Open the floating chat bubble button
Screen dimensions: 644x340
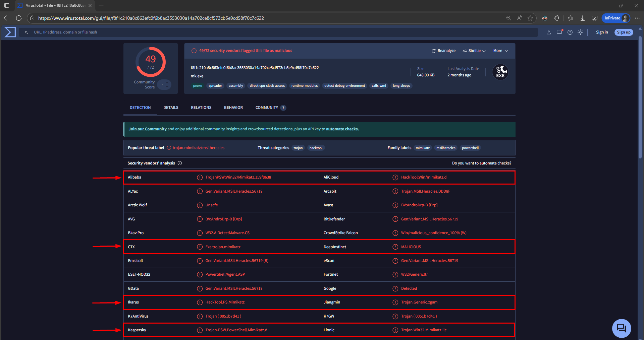click(x=621, y=328)
